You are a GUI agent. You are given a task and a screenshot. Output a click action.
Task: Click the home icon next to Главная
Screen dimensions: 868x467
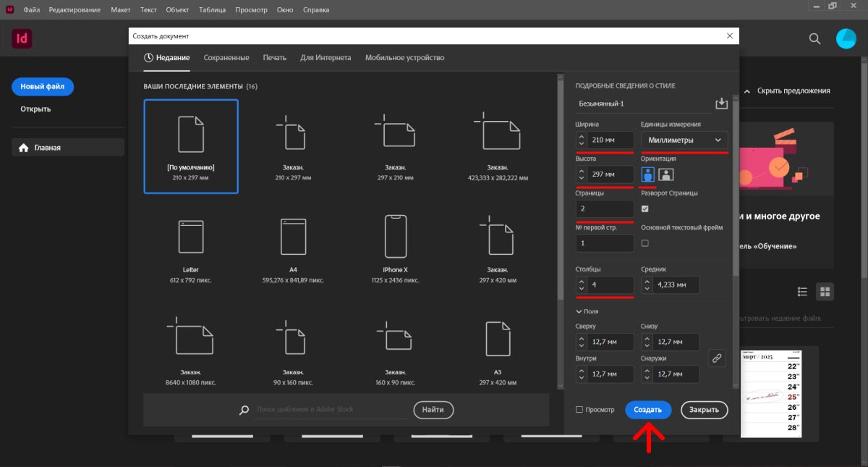(25, 146)
